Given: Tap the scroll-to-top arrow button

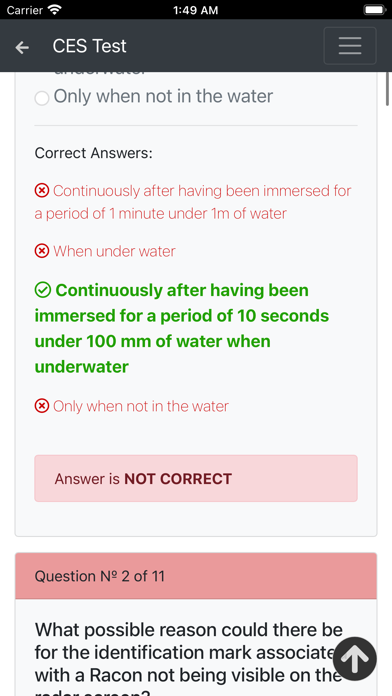Looking at the screenshot, I should [355, 659].
